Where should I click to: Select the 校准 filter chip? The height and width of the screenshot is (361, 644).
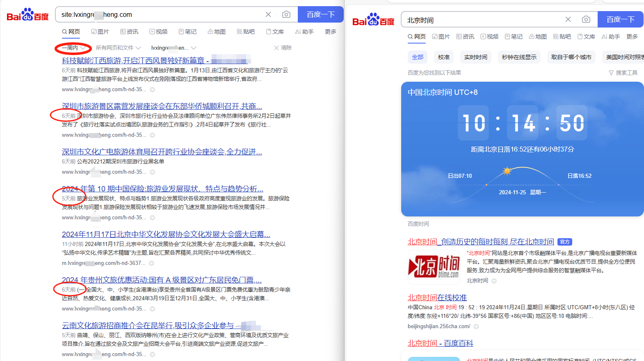[444, 57]
